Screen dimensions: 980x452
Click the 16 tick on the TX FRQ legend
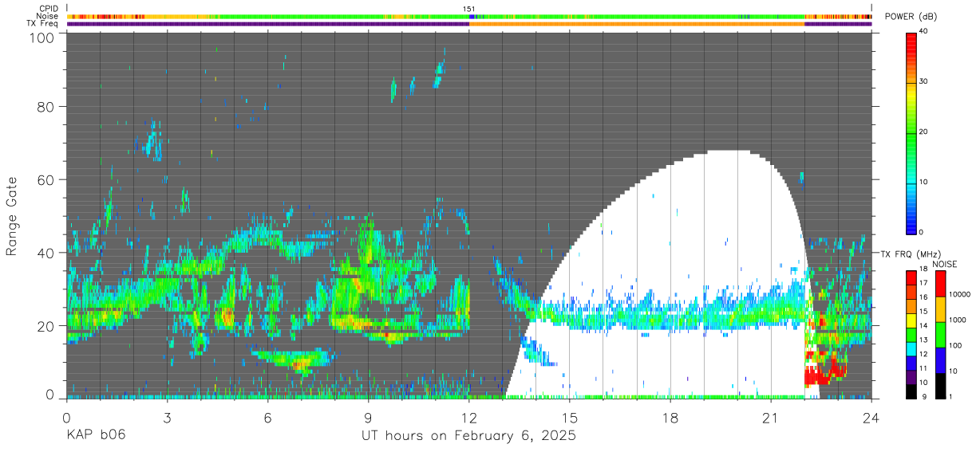tap(923, 297)
